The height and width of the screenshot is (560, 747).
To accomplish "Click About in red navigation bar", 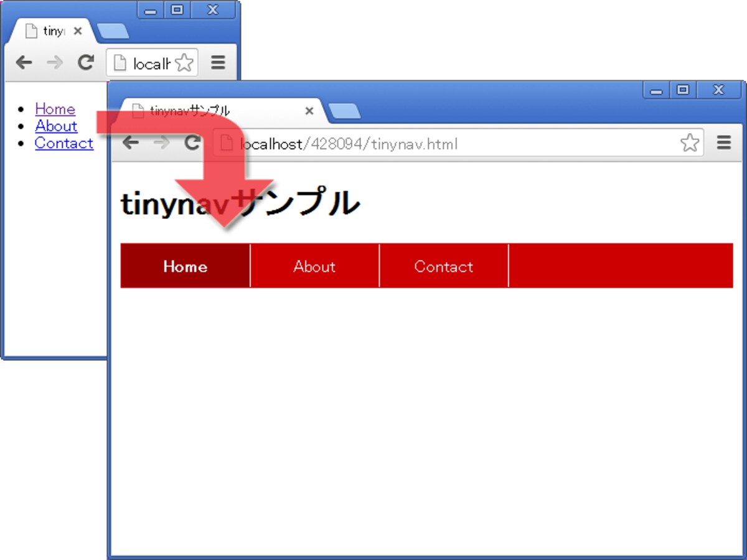I will pyautogui.click(x=314, y=266).
